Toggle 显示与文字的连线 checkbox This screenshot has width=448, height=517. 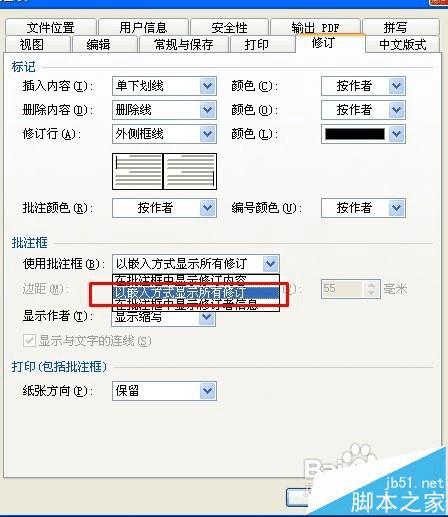29,341
